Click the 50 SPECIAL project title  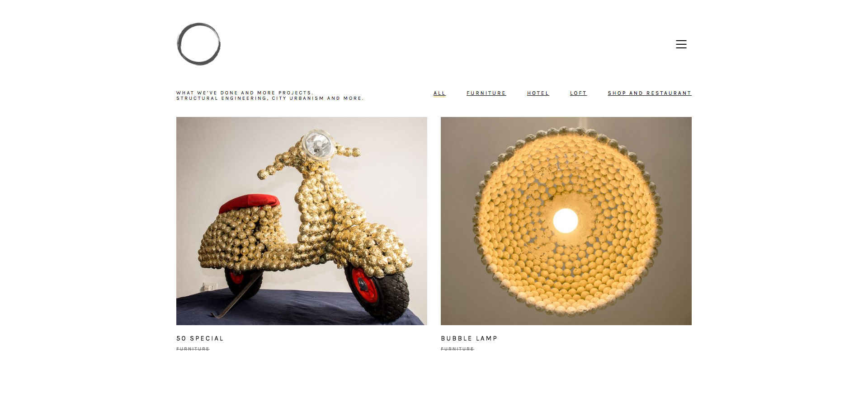tap(200, 338)
